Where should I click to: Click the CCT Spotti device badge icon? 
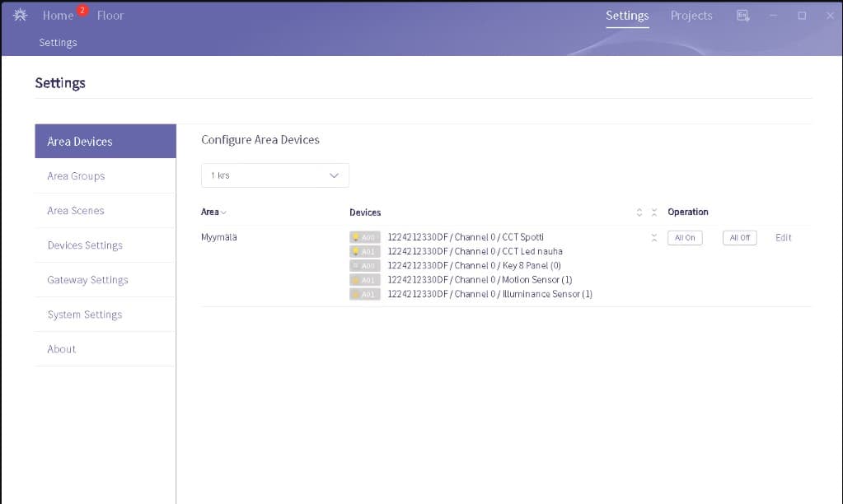point(364,238)
